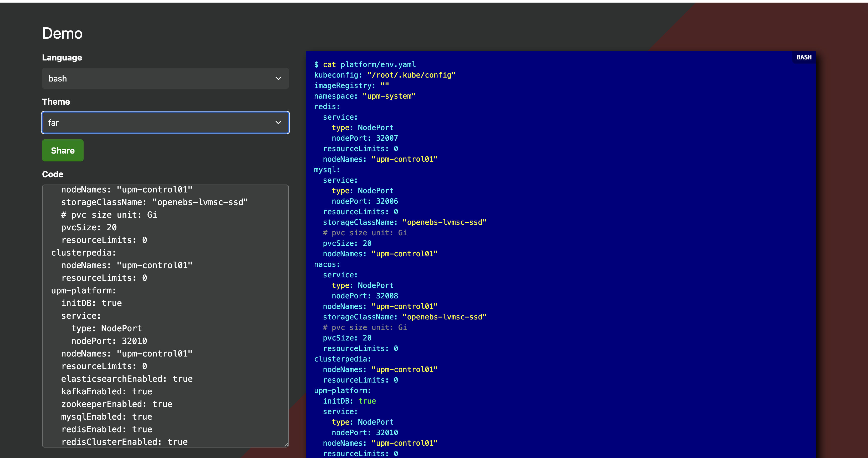Click 'namespace: "upm-system"' line in preview
Screen dimensions: 868x458
click(365, 96)
